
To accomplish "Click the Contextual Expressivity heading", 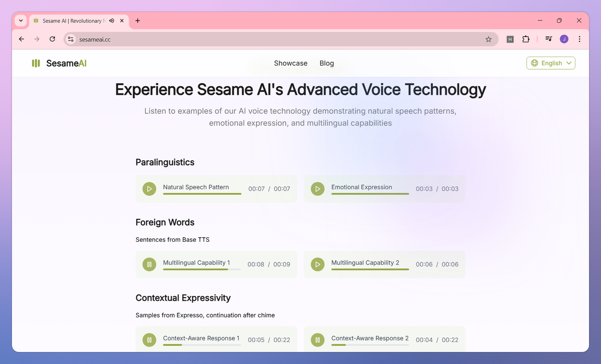I will coord(183,298).
